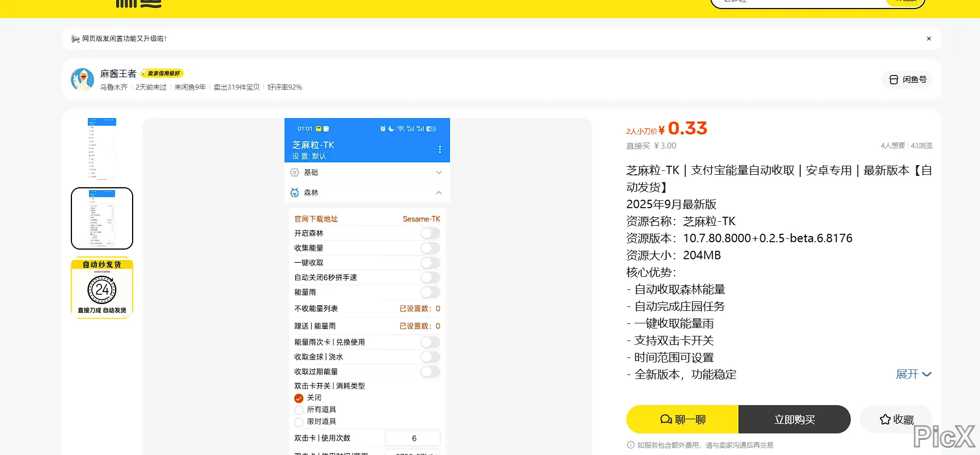Select the first product thumbnail
The image size is (980, 455).
click(102, 149)
